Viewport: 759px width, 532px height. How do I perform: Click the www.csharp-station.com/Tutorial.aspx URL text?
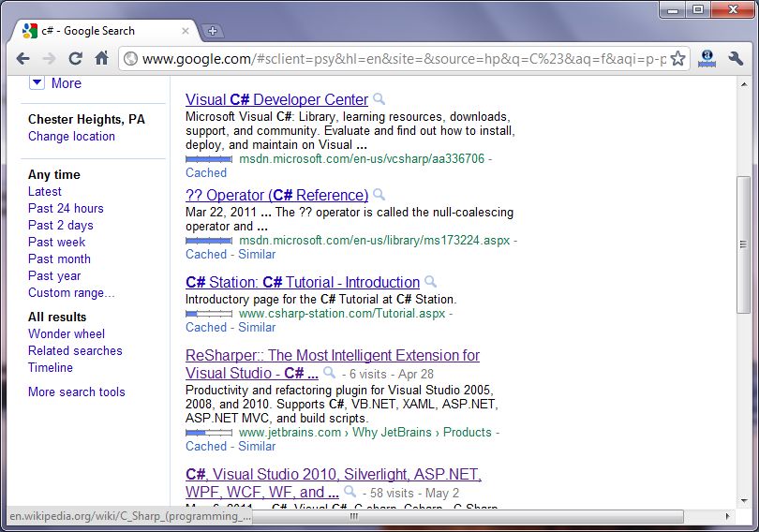click(x=342, y=314)
